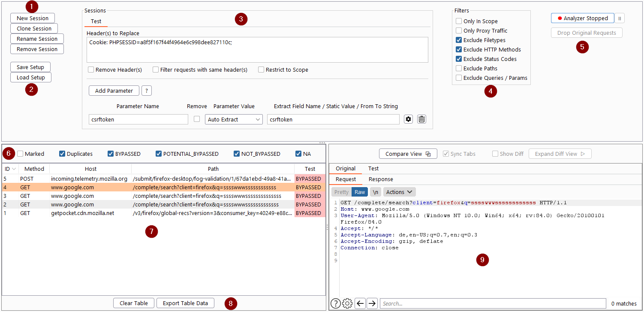Switch to the Request tab
This screenshot has height=312, width=644.
(346, 179)
